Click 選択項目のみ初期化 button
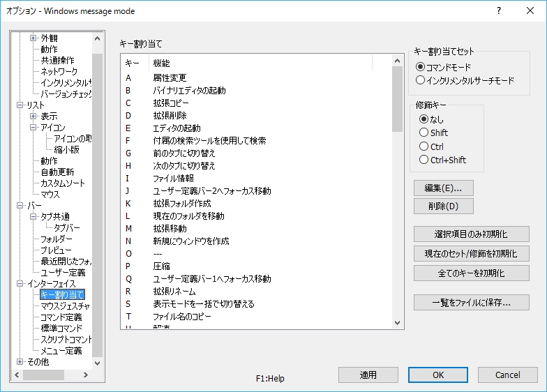Image resolution: width=547 pixels, height=392 pixels. click(x=472, y=234)
